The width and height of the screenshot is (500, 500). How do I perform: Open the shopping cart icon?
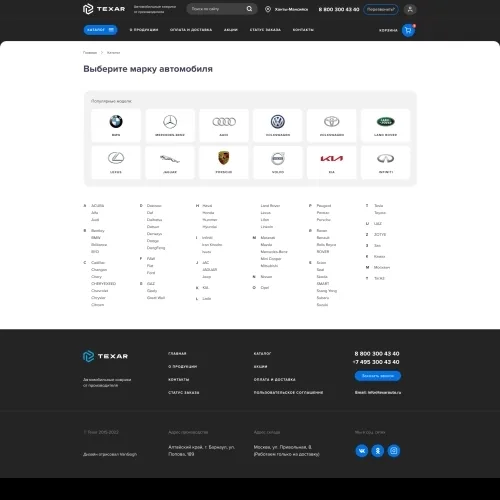tap(408, 30)
